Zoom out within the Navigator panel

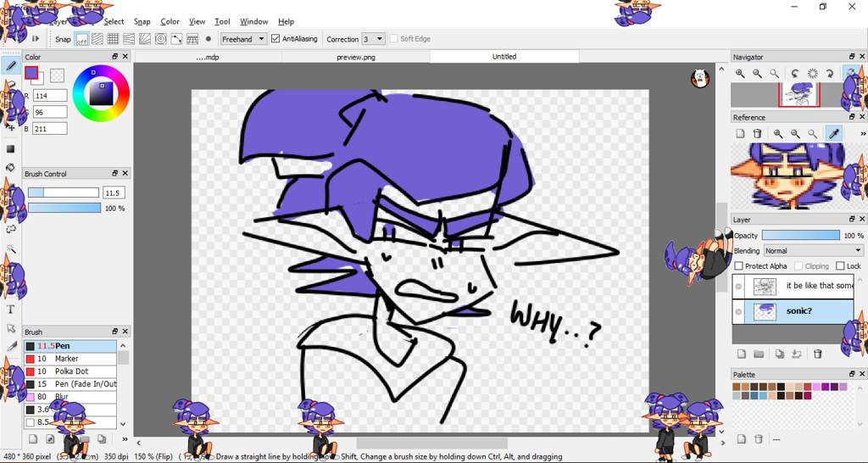coord(757,73)
